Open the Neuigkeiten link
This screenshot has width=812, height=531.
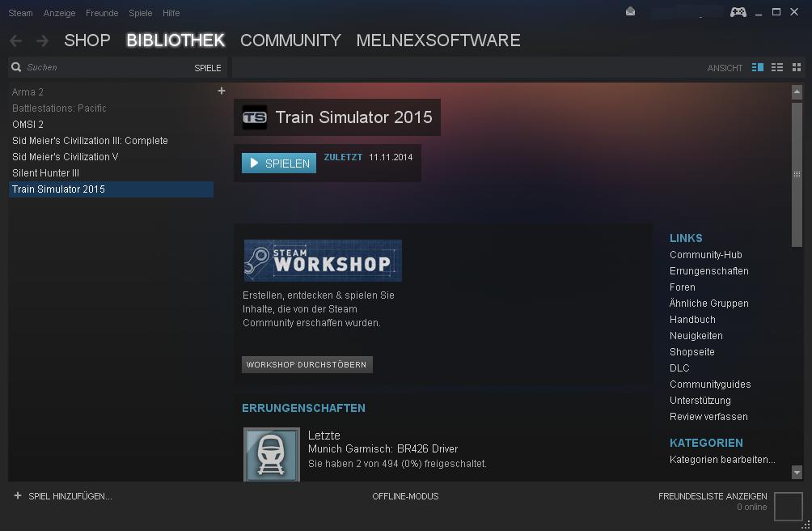point(696,336)
